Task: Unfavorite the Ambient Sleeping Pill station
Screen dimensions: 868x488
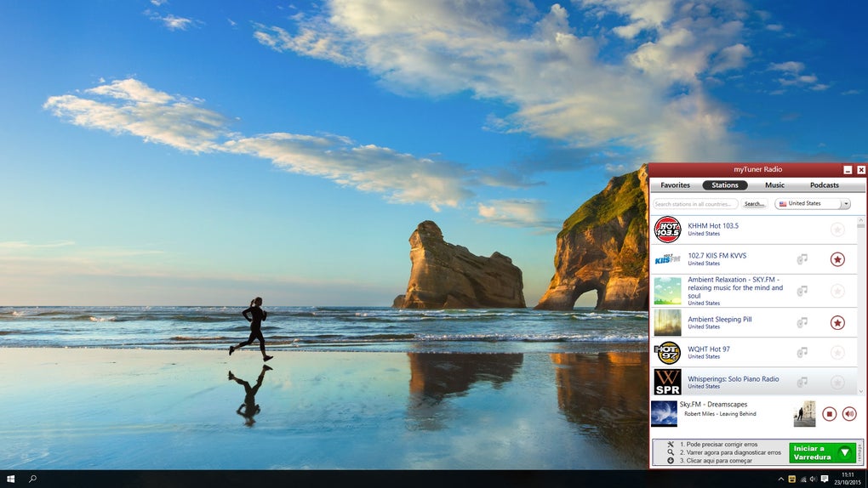Action: pos(837,322)
